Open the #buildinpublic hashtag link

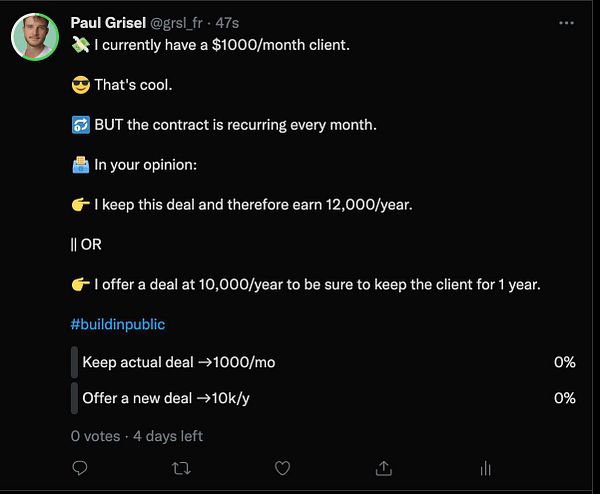point(118,325)
